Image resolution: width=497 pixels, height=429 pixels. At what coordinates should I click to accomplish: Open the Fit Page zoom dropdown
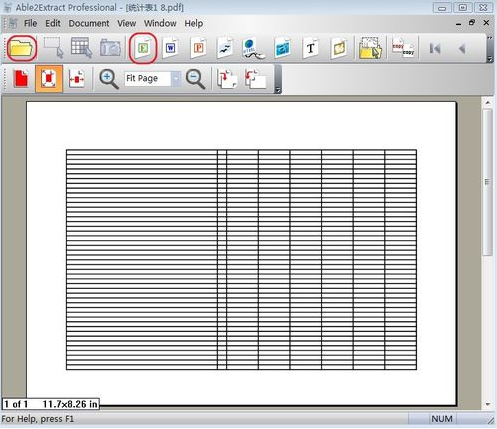(x=176, y=79)
